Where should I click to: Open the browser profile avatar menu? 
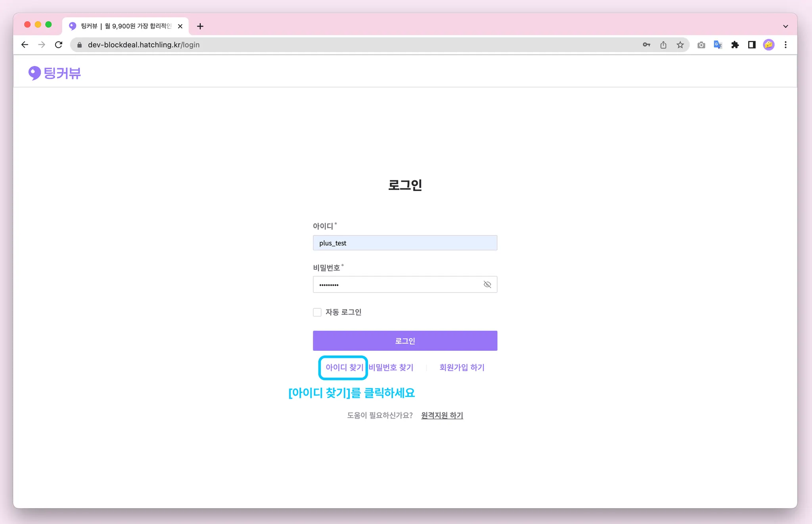tap(769, 45)
